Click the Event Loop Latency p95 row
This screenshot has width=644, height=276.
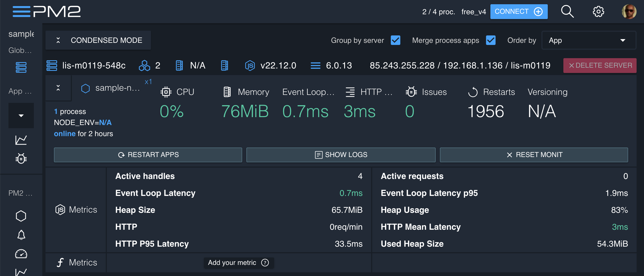click(x=504, y=193)
